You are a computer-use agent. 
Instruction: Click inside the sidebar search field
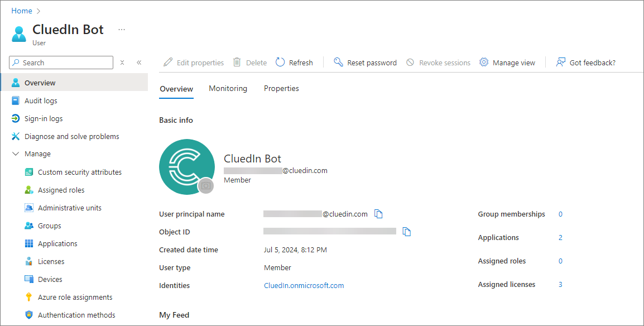pos(61,63)
